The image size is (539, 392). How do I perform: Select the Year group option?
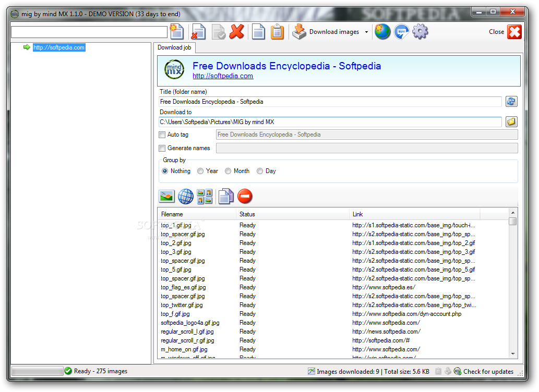click(200, 171)
